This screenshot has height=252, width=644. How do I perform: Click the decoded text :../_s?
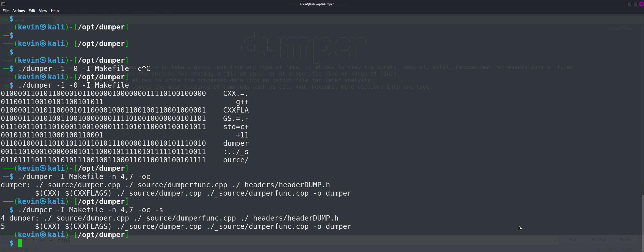click(x=236, y=152)
